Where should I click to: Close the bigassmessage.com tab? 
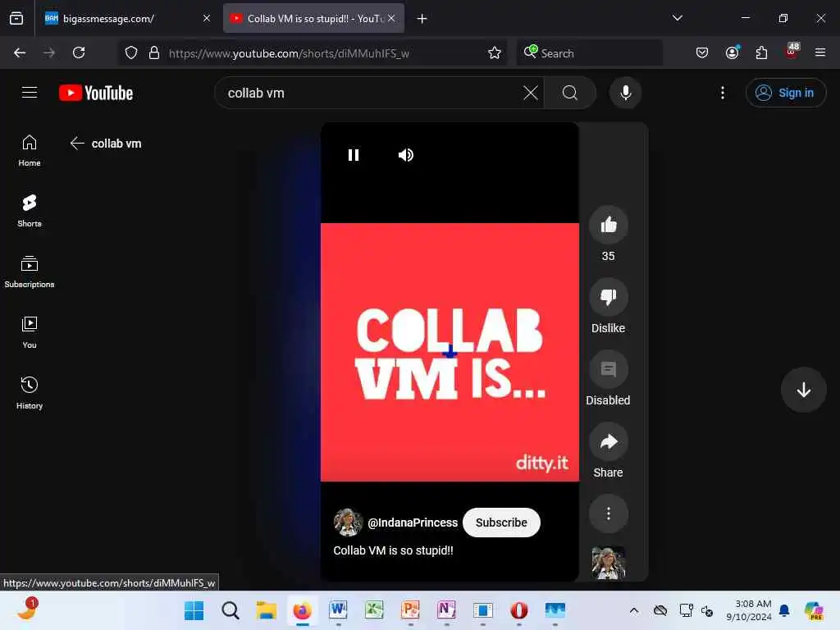(x=206, y=18)
